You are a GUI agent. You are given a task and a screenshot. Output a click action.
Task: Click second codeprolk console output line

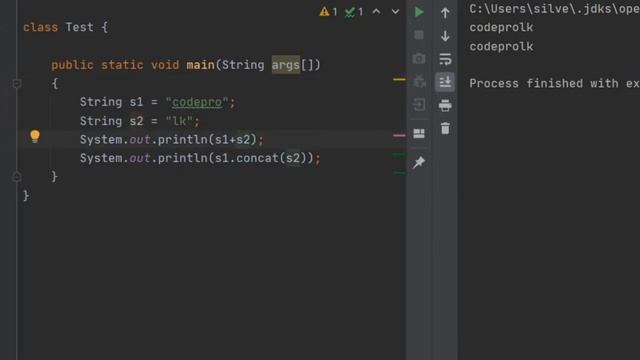point(501,47)
